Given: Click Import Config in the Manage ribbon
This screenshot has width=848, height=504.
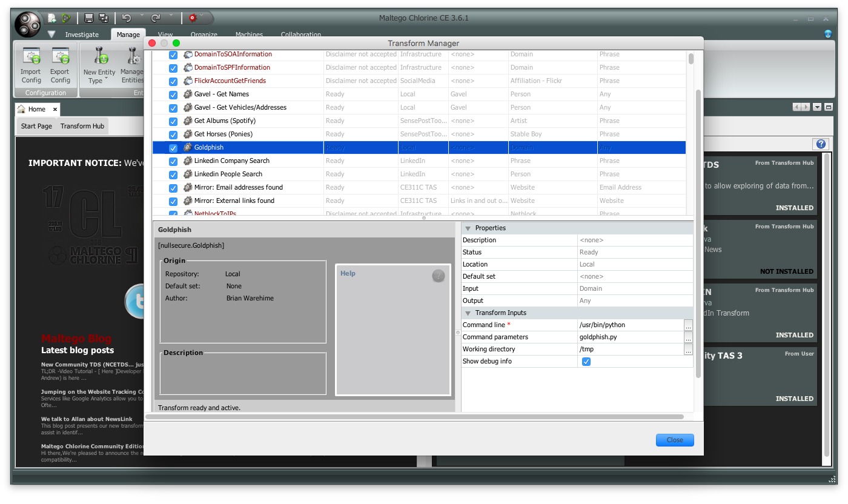Looking at the screenshot, I should [x=31, y=65].
